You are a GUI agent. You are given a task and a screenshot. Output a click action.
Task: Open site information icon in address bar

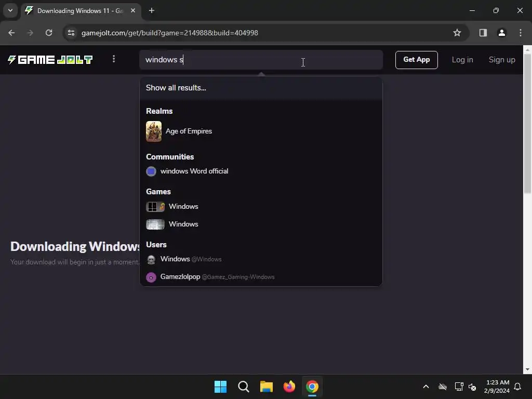click(x=71, y=33)
